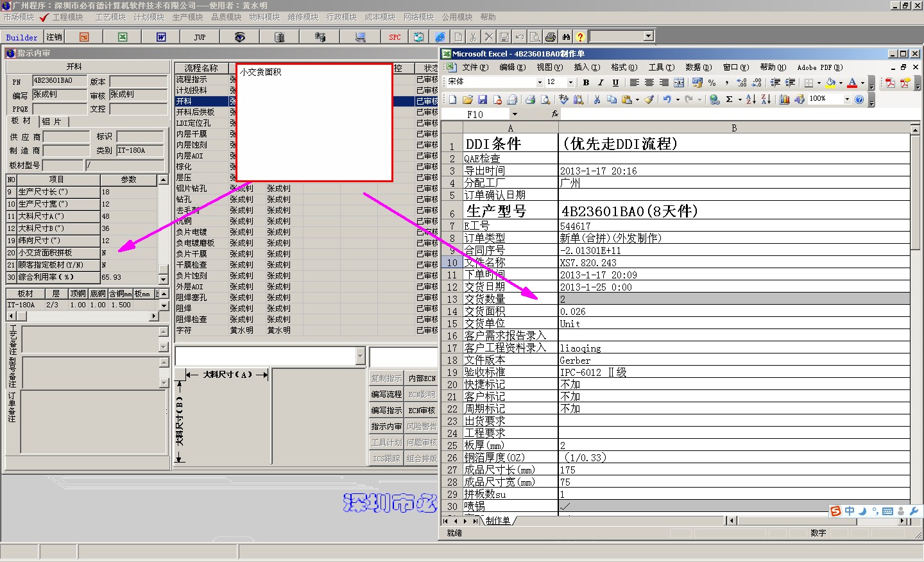
Task: Click Excel Save disk icon
Action: click(x=483, y=99)
